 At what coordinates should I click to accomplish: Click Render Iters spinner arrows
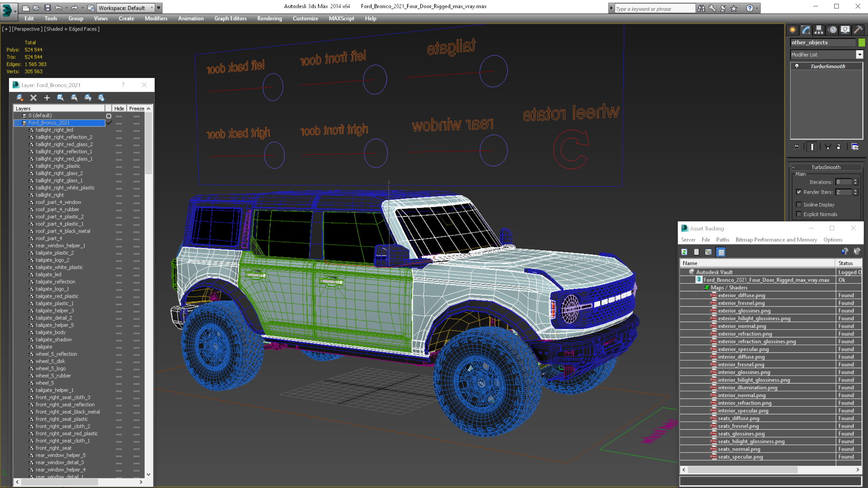click(x=855, y=192)
